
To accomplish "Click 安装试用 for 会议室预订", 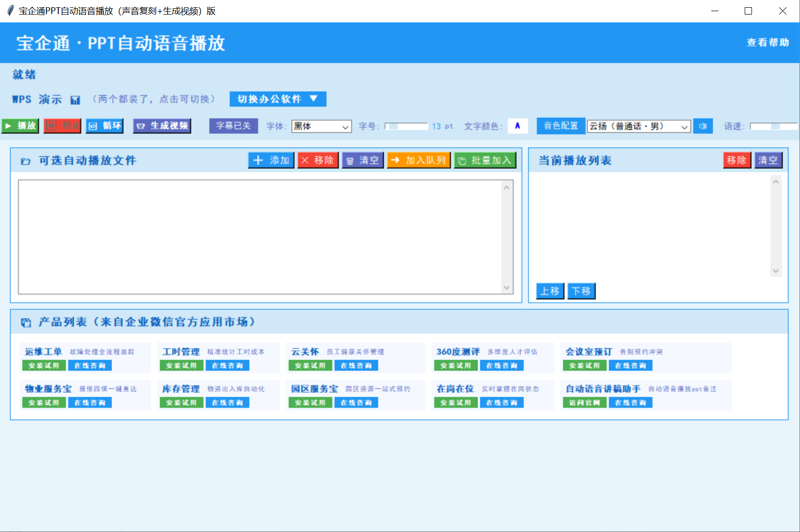I will click(x=585, y=366).
